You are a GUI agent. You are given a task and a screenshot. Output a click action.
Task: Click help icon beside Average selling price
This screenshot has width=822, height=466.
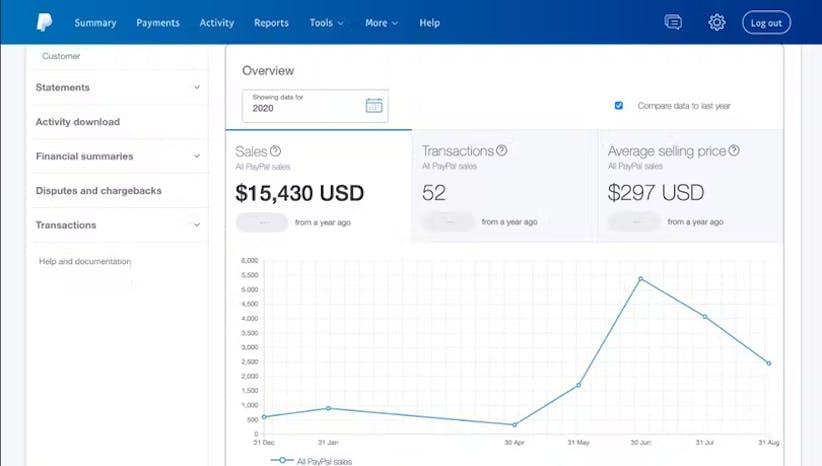[x=734, y=150]
